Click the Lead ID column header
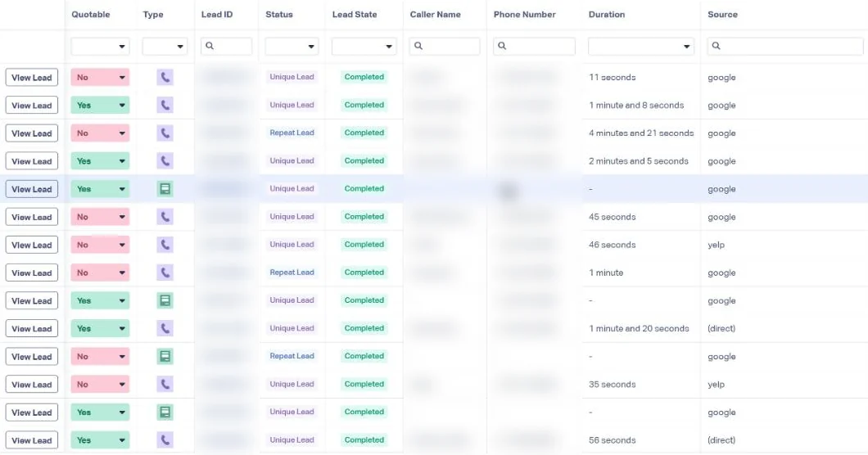Screen dimensions: 868x455 pos(217,15)
